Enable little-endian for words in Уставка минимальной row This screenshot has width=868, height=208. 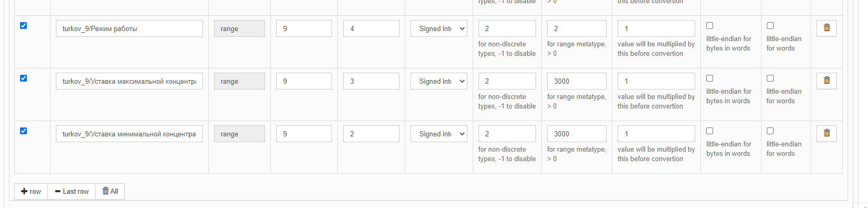pos(770,131)
